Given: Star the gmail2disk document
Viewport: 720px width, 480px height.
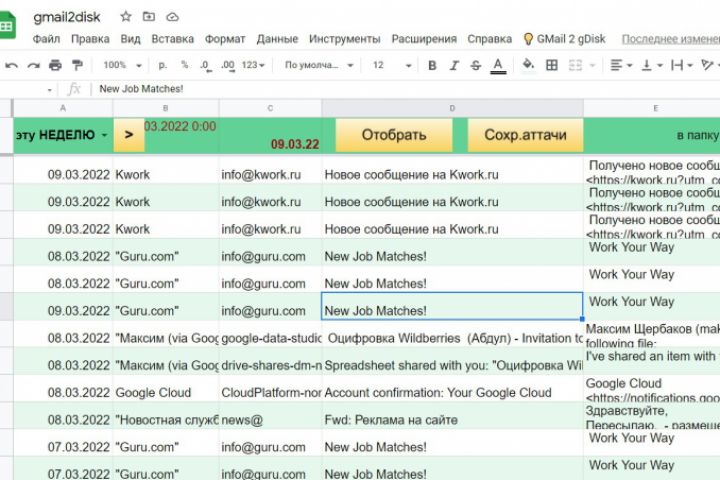Looking at the screenshot, I should click(126, 17).
